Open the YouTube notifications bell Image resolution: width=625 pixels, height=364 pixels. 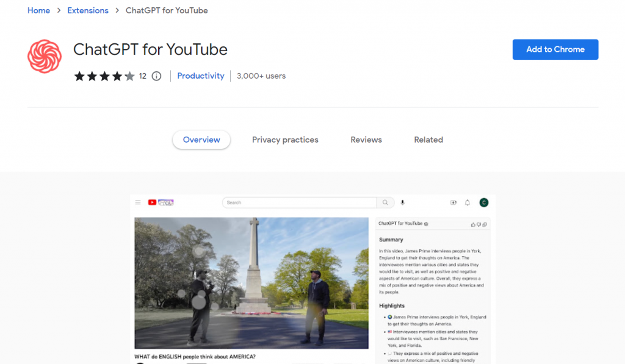468,202
